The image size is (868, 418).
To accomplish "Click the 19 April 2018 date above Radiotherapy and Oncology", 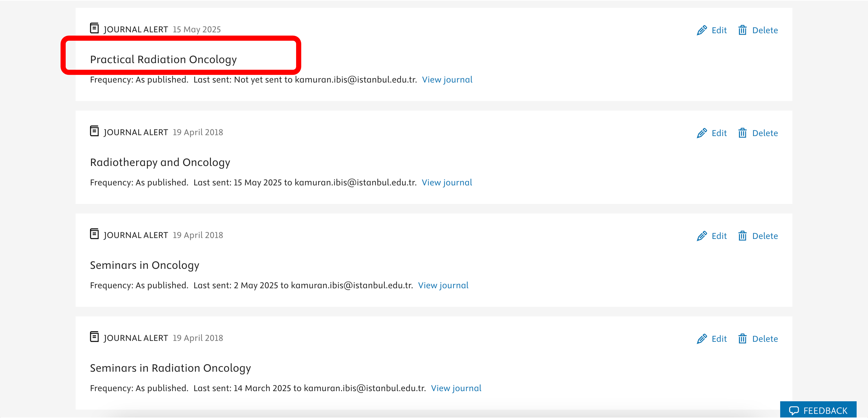I will click(198, 132).
